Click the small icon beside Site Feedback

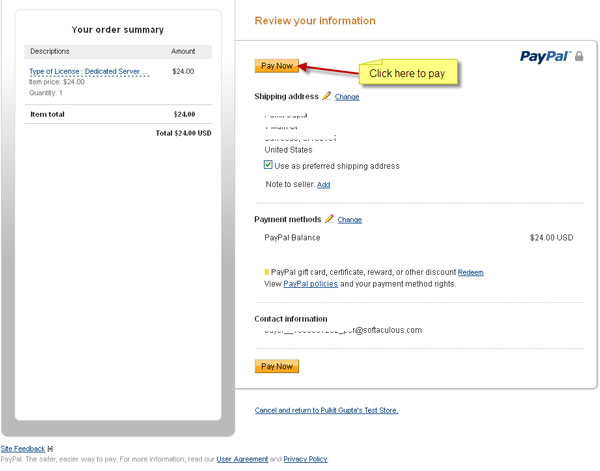coord(51,449)
